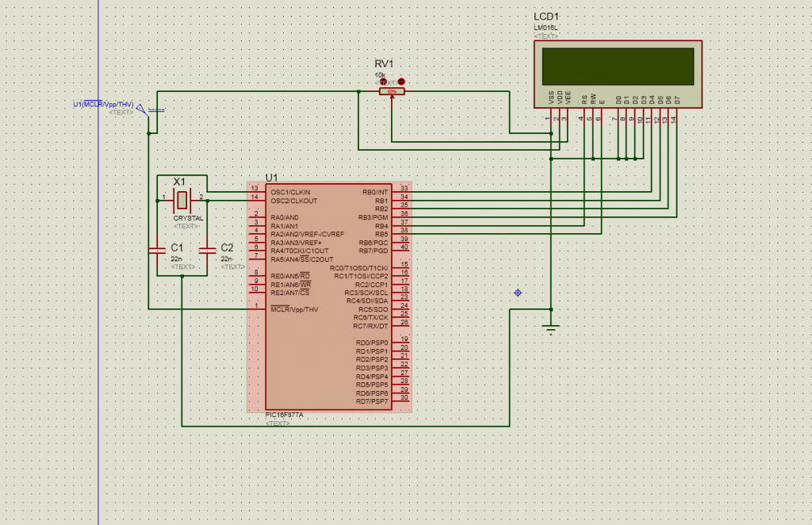Click the RV1 reference label
The image size is (812, 525).
point(384,63)
